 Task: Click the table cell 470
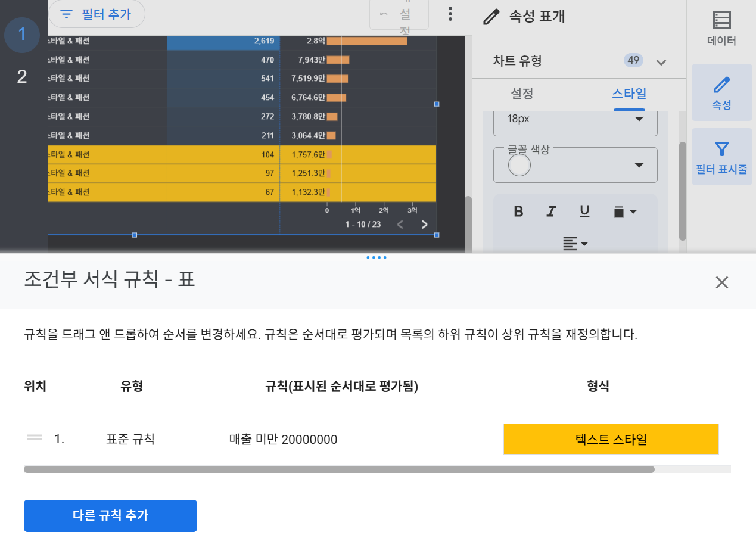point(267,60)
